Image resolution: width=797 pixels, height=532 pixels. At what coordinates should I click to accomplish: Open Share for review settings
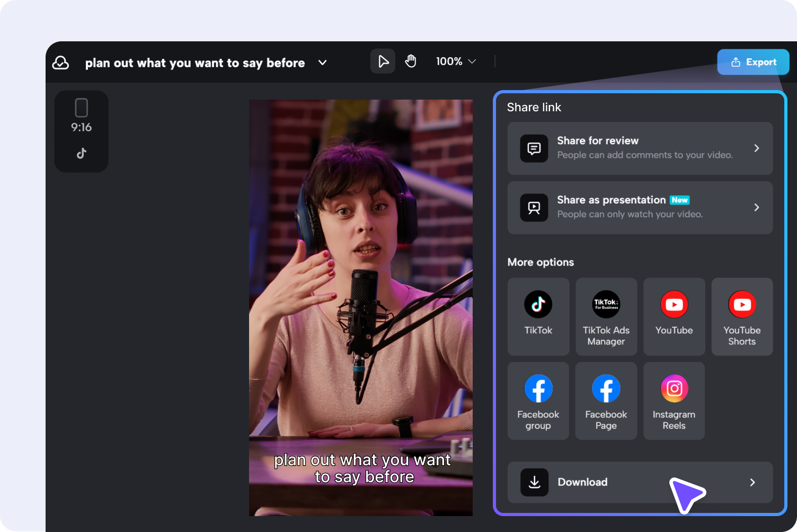pos(640,148)
